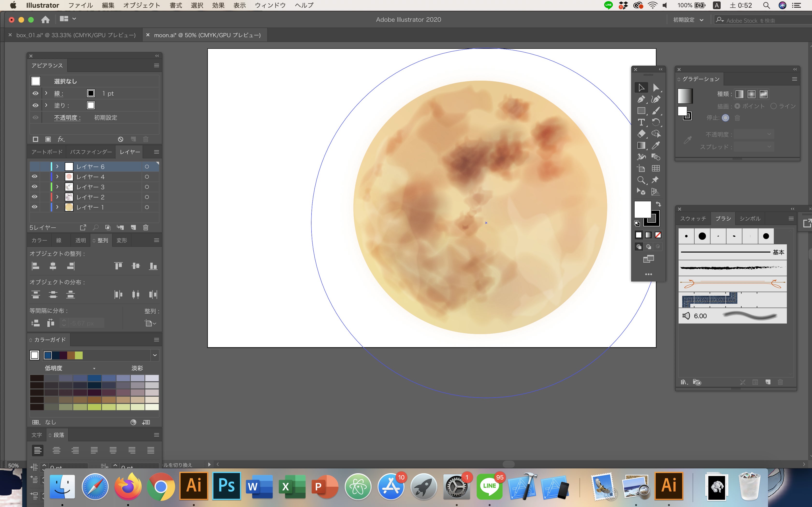Click 不透明度 link in appearance panel
Screen dimensions: 812x507
click(x=67, y=118)
